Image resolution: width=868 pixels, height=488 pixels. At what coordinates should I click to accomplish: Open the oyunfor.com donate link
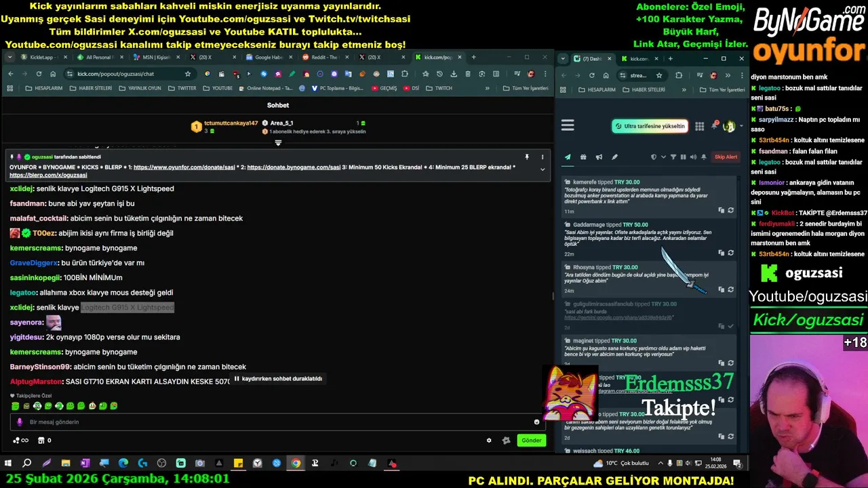click(184, 167)
